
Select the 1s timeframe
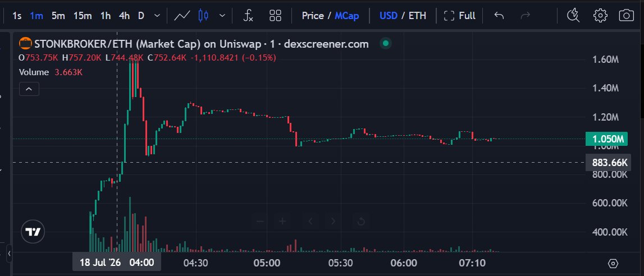17,16
